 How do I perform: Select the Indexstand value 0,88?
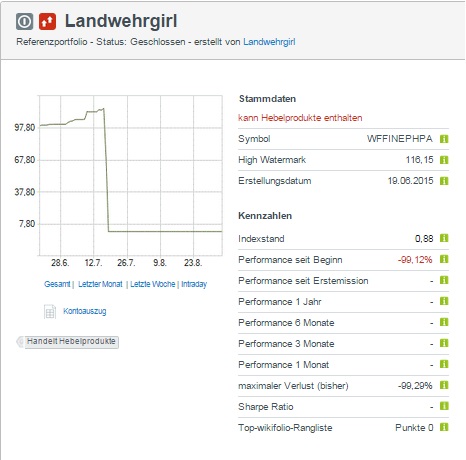click(x=424, y=238)
